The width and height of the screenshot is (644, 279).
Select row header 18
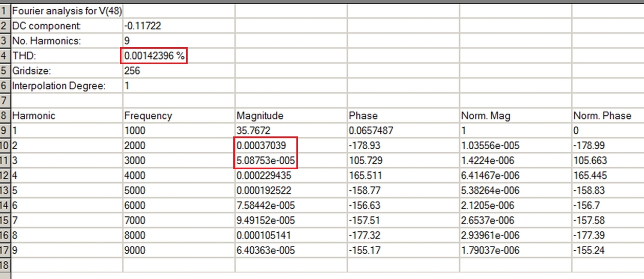5,265
